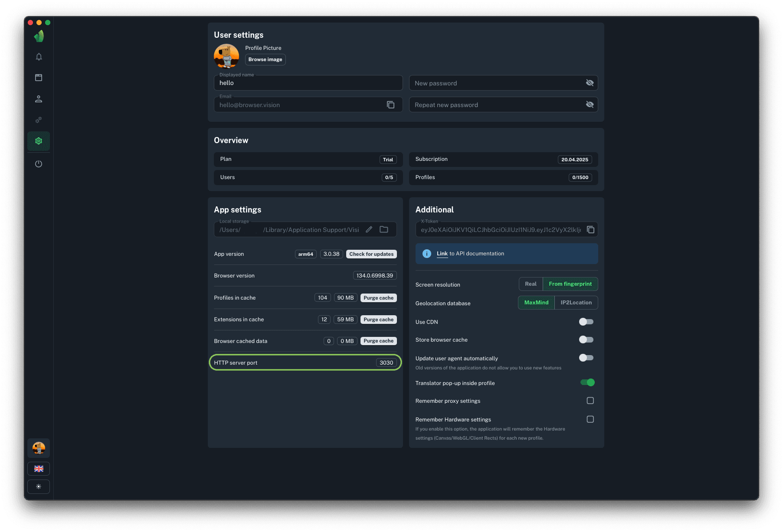Click Check for updates button

371,254
